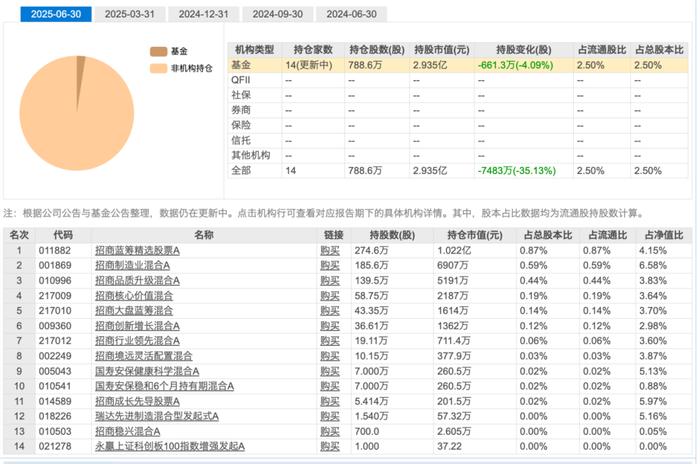Click 购买 for fund 217010
This screenshot has height=464, width=700.
pyautogui.click(x=330, y=311)
